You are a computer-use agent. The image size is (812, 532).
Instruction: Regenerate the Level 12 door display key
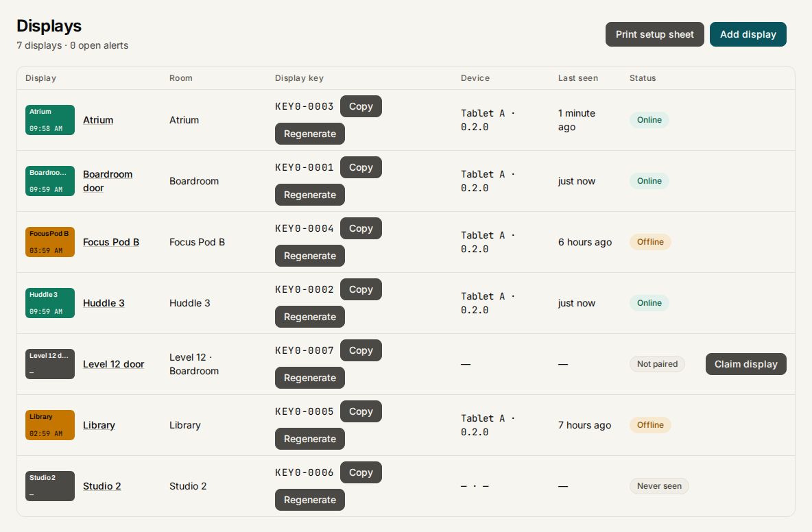point(310,378)
